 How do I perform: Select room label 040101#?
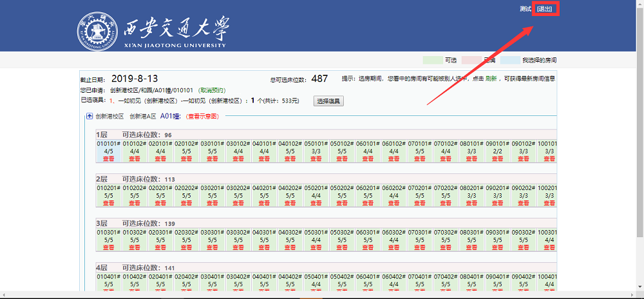pos(264,144)
